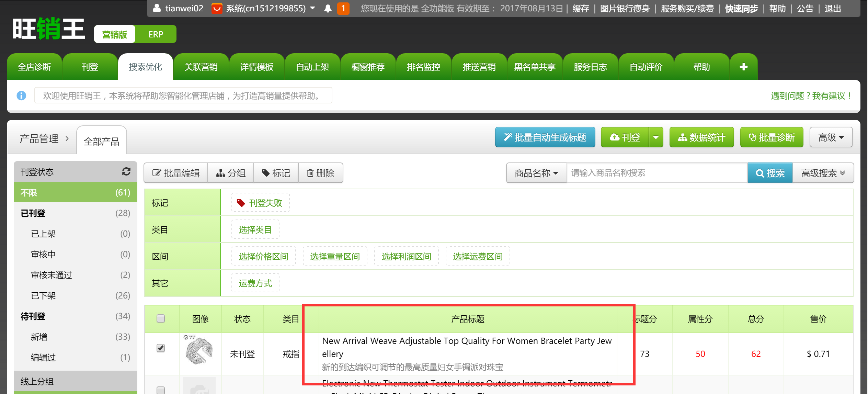Tick the checkbox for the Electronic Thermostat row
Image resolution: width=868 pixels, height=394 pixels.
pos(160,390)
